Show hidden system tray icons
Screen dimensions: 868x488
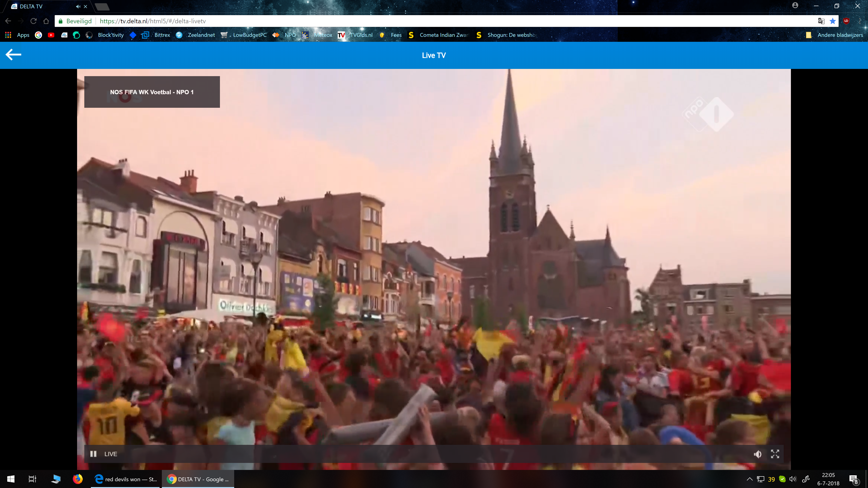[x=749, y=479]
